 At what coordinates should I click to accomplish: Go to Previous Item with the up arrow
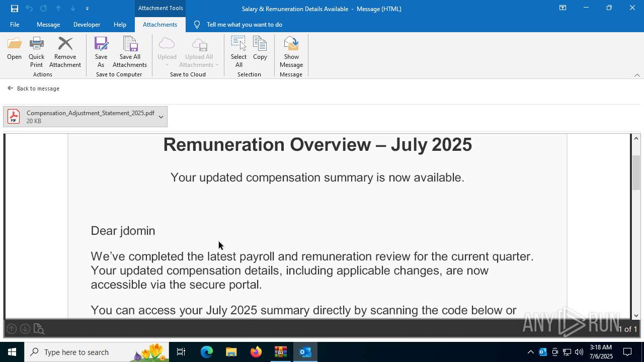click(58, 9)
